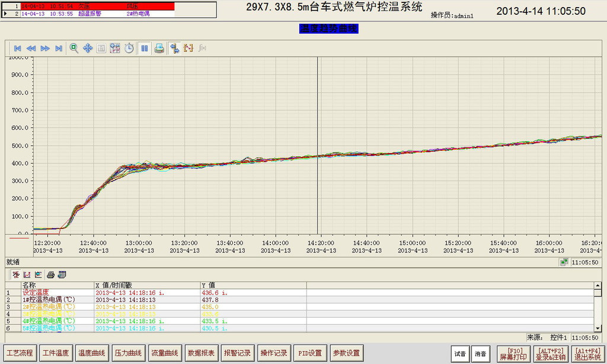Pause the trend curve updating
The image size is (607, 364).
click(145, 48)
